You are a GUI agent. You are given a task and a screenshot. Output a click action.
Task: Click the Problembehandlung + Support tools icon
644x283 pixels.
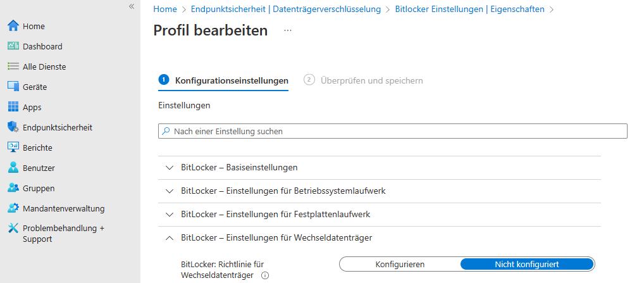(13, 228)
